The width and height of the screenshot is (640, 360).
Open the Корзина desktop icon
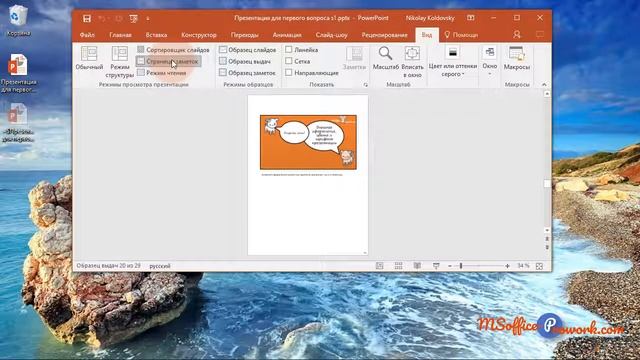(x=18, y=20)
